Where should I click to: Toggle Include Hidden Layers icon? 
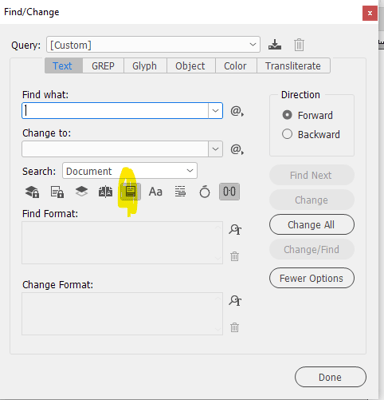(81, 191)
